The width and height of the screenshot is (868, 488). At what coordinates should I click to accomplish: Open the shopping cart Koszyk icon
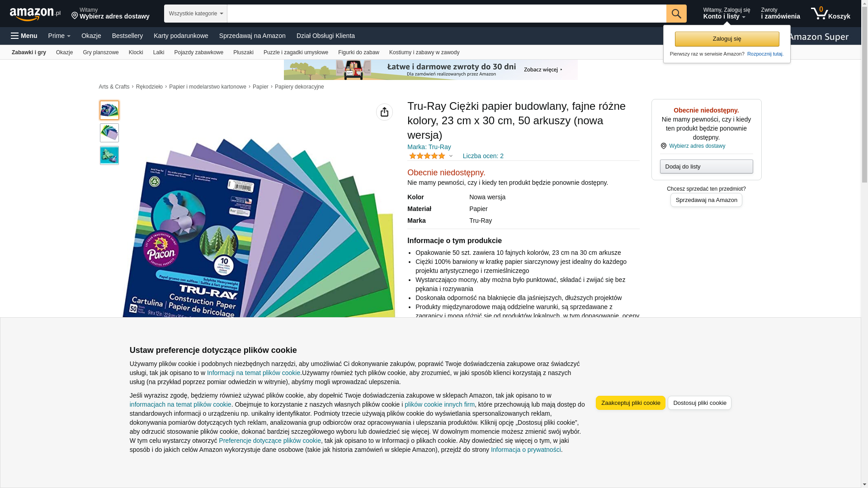click(830, 14)
